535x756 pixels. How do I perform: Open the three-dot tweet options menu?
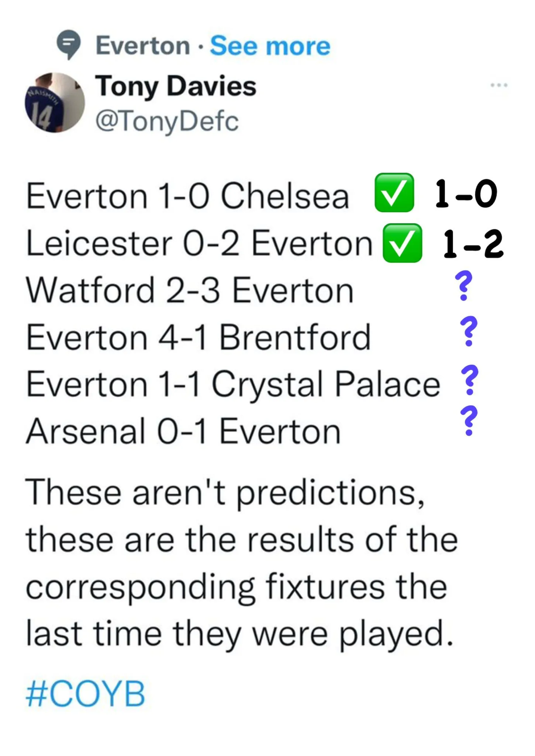pyautogui.click(x=499, y=85)
